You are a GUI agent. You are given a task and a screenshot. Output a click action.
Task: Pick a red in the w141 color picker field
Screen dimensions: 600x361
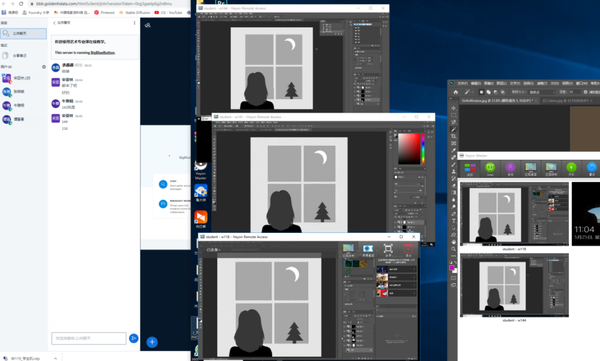point(409,149)
